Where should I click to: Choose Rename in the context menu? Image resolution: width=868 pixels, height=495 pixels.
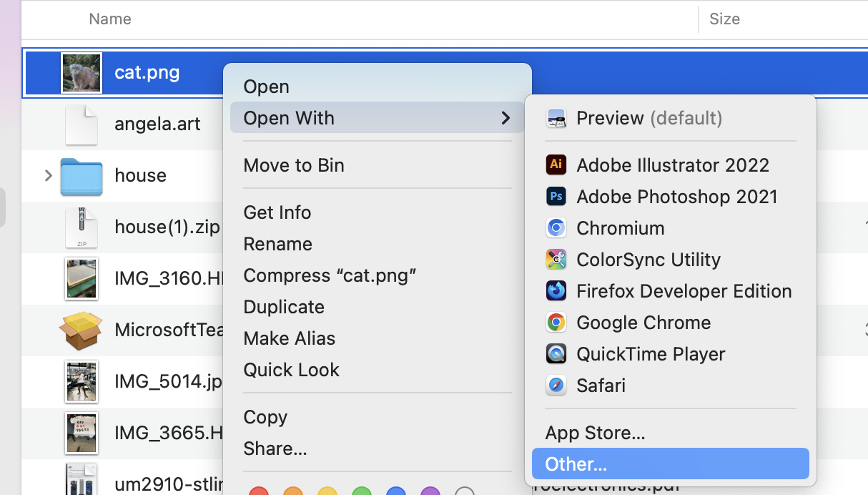(x=378, y=244)
